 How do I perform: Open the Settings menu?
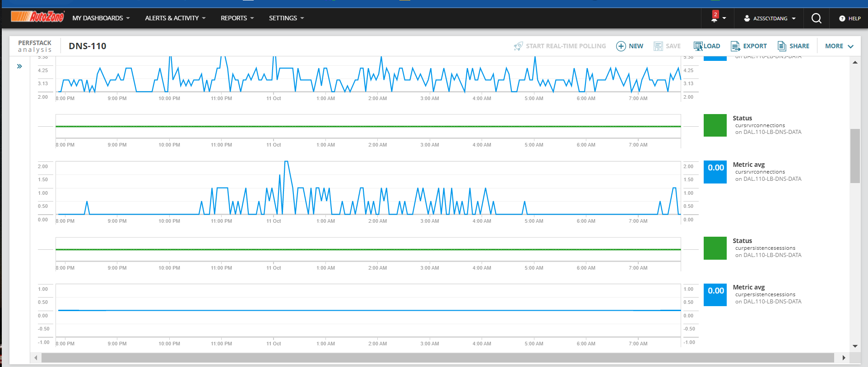[x=286, y=18]
